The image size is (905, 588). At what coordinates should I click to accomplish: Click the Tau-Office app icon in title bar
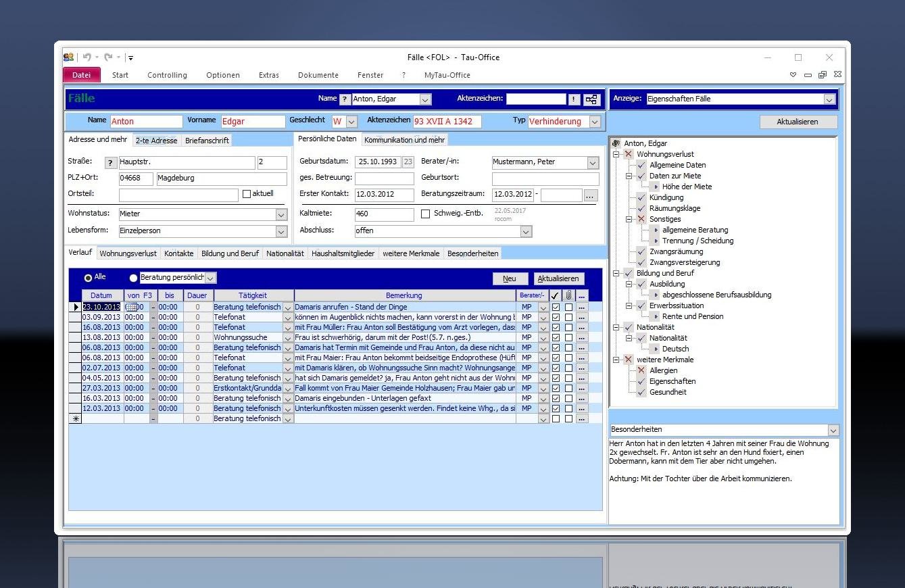coord(68,57)
